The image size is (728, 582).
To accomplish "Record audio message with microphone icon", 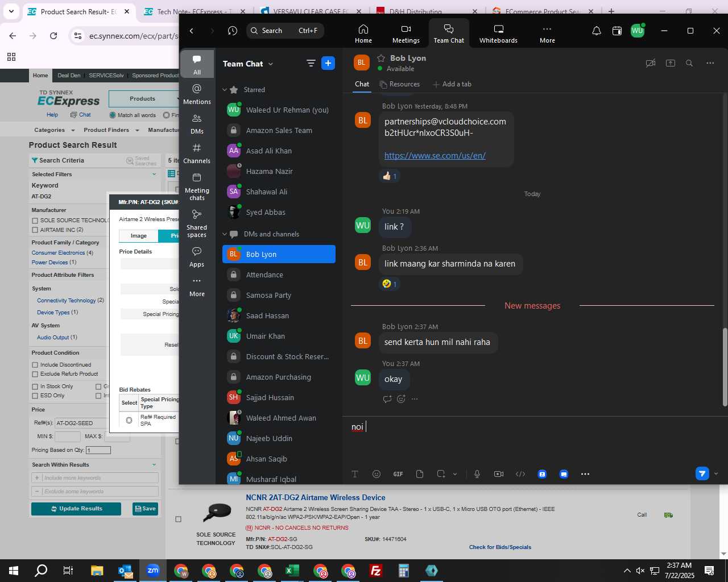I will (x=477, y=474).
